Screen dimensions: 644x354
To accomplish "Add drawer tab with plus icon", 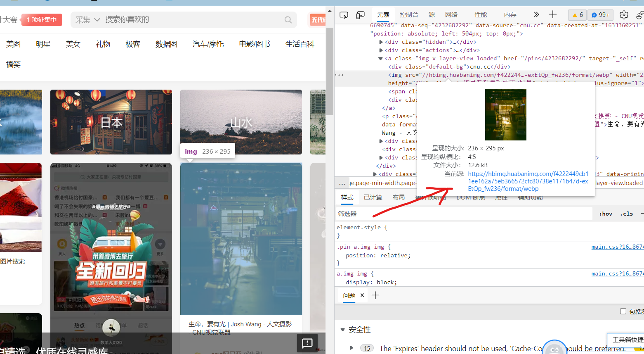I will (x=375, y=295).
